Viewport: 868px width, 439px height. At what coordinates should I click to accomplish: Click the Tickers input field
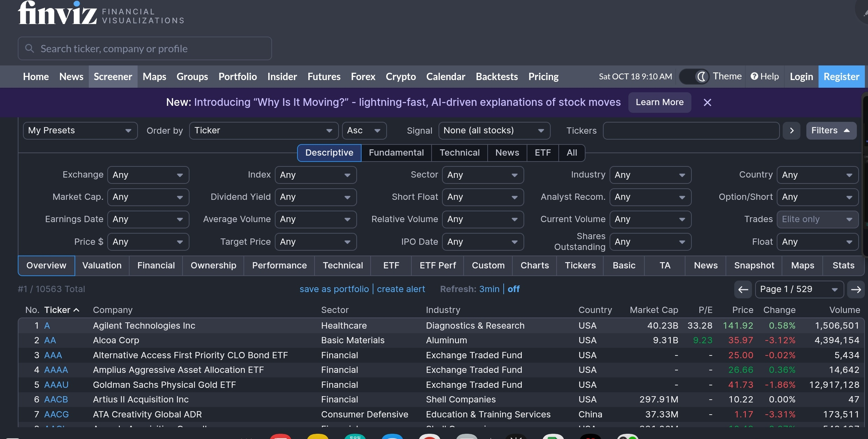click(691, 131)
